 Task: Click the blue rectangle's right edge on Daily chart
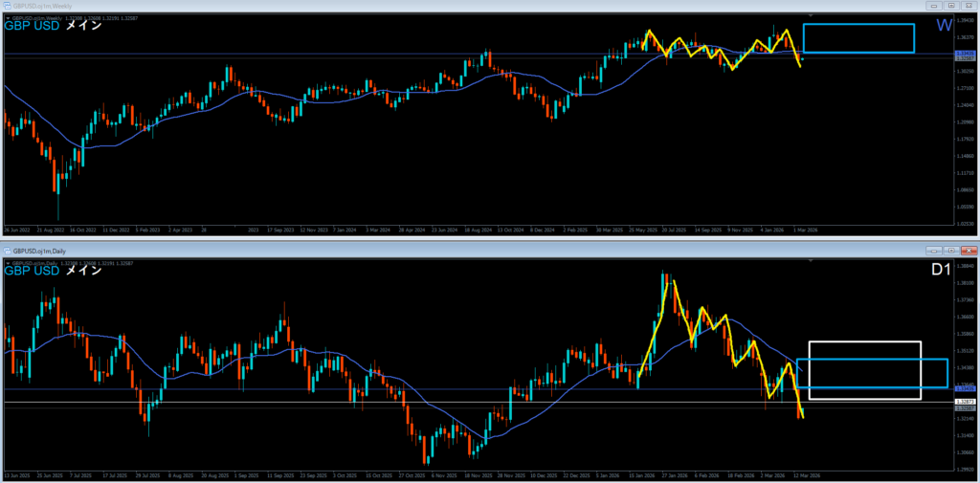point(947,373)
